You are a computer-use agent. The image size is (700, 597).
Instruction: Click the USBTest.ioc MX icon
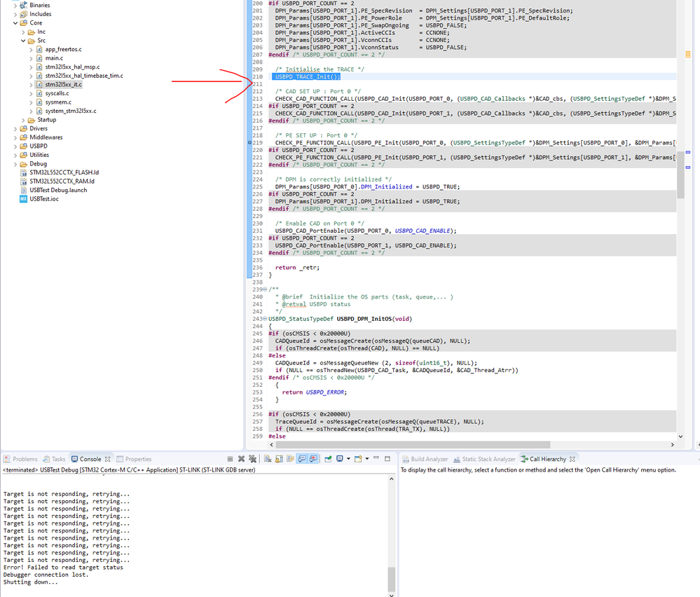pos(23,199)
